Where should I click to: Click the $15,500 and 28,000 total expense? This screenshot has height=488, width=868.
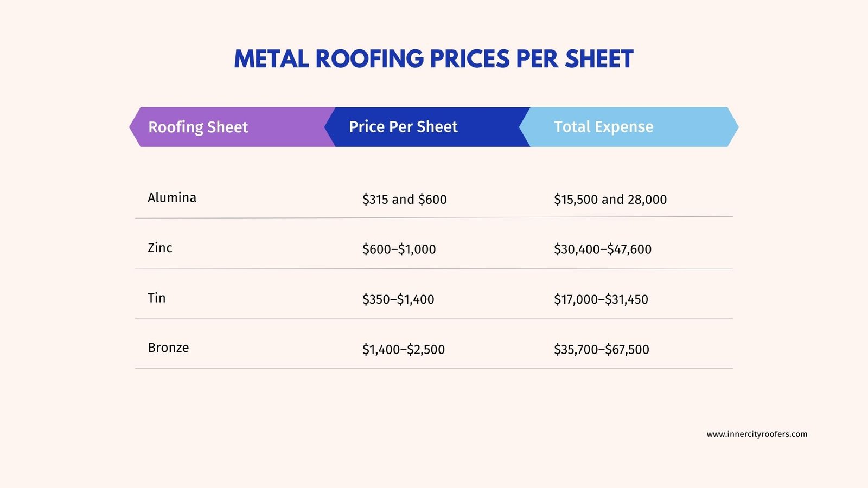(x=610, y=200)
